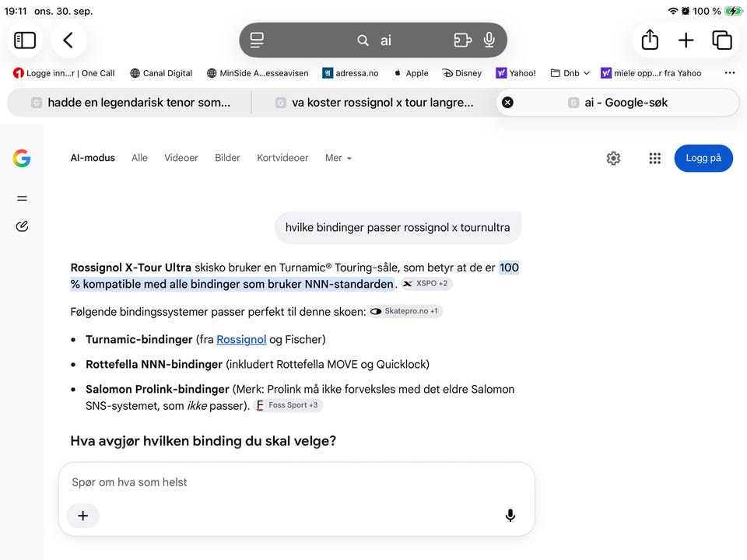Open the Yahoo! bookmark
Image resolution: width=747 pixels, height=560 pixels.
click(x=515, y=73)
